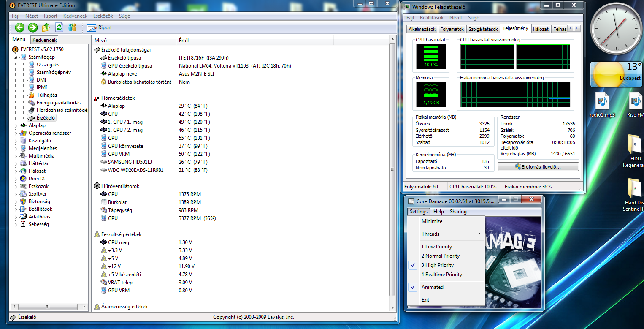Open Beállítások menu in Task Manager
The height and width of the screenshot is (329, 644).
click(431, 18)
